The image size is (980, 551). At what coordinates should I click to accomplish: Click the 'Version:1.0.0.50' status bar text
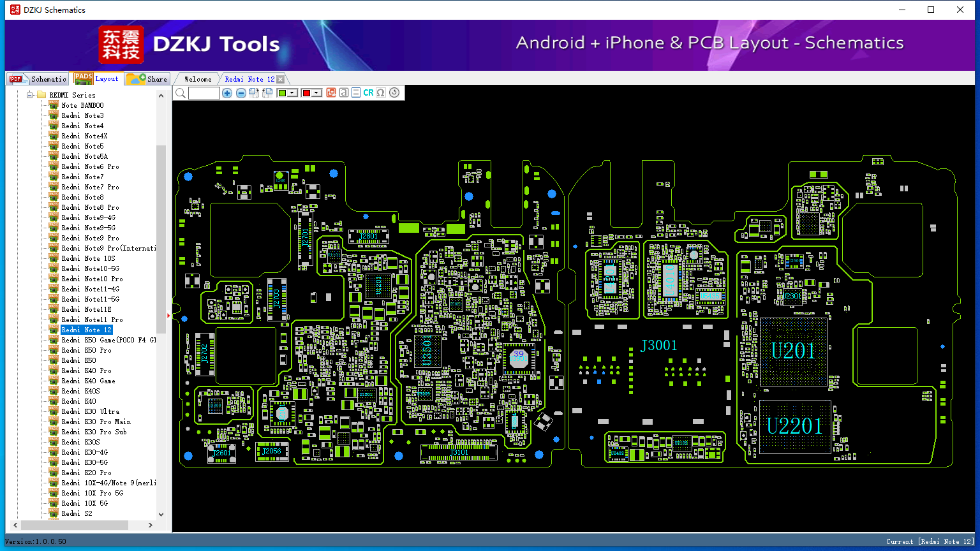coord(36,541)
